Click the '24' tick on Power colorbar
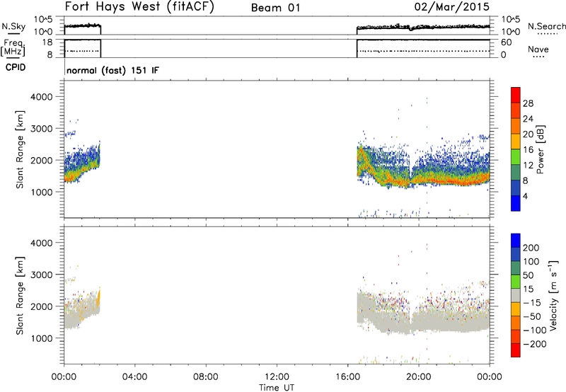Screen dimensions: 566x392 tap(528, 119)
